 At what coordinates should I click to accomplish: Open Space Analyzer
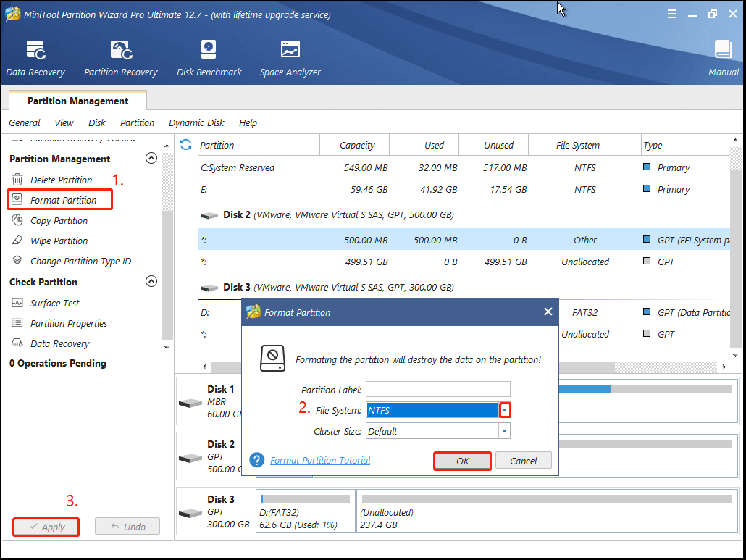290,59
